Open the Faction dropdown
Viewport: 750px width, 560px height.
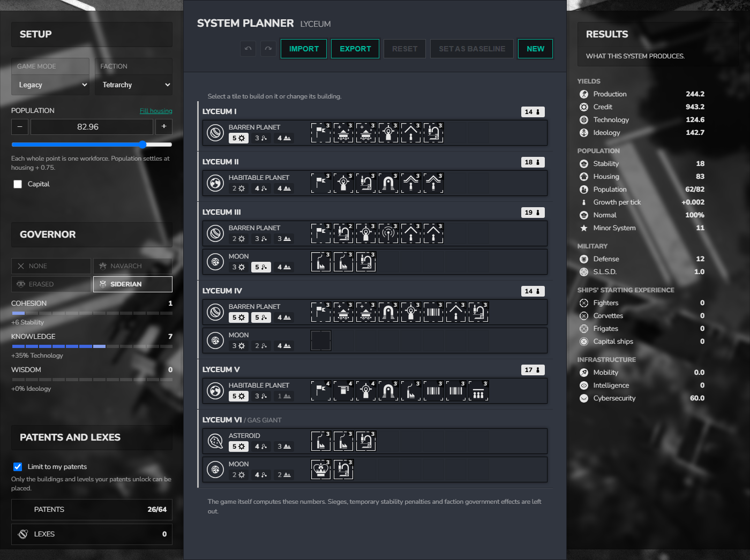[x=134, y=85]
